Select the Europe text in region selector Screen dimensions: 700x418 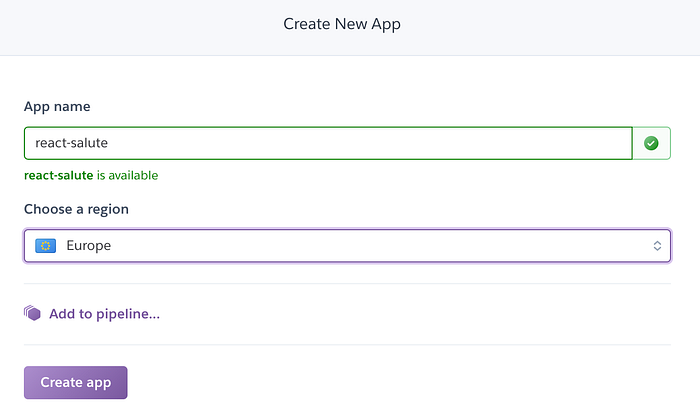89,245
